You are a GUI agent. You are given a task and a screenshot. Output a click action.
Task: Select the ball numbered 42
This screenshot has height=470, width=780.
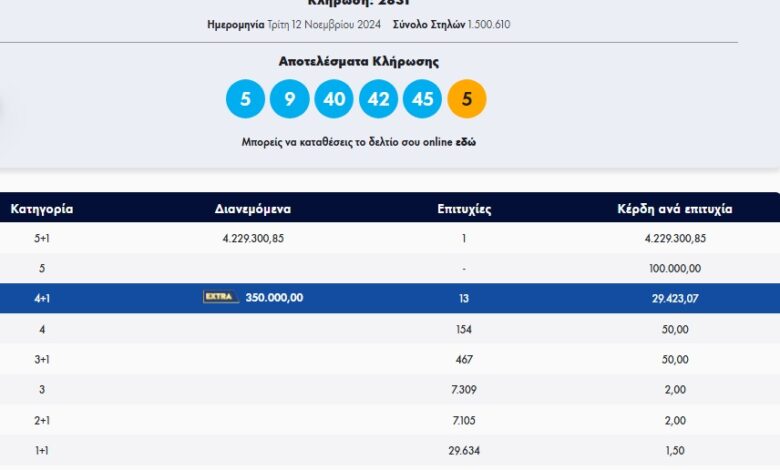click(x=377, y=99)
